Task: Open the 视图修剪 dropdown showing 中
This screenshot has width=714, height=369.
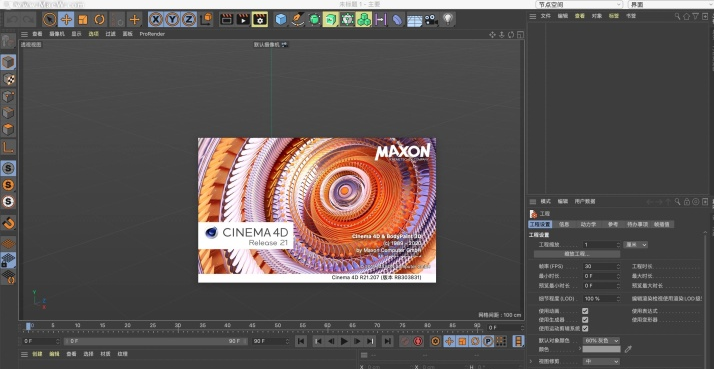Action: pyautogui.click(x=602, y=361)
